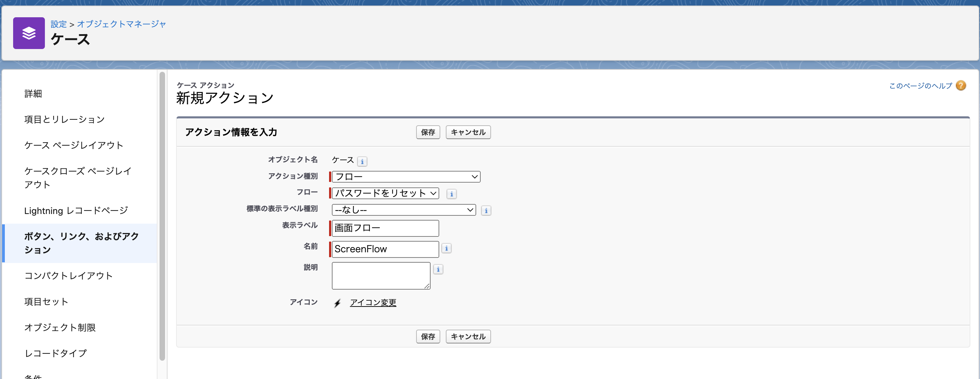The width and height of the screenshot is (980, 379).
Task: Open コンパクトレイアウト from the sidebar
Action: [68, 276]
